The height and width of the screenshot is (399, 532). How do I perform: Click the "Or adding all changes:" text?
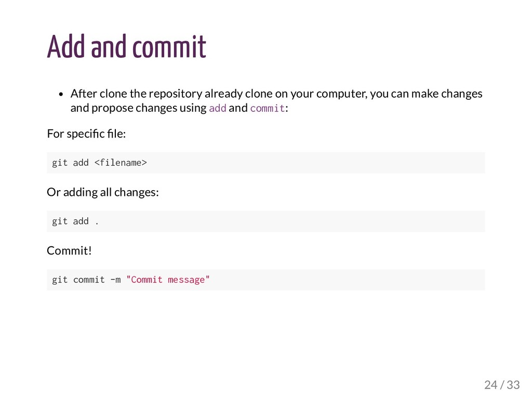[x=103, y=192]
